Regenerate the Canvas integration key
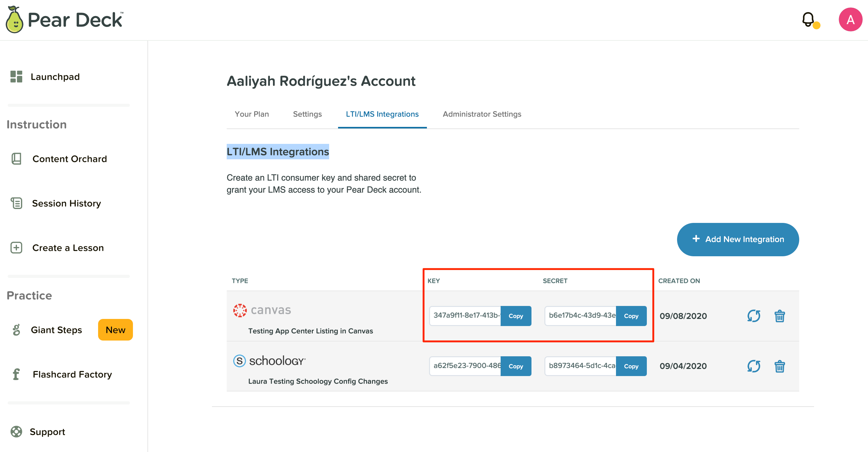 pyautogui.click(x=754, y=316)
